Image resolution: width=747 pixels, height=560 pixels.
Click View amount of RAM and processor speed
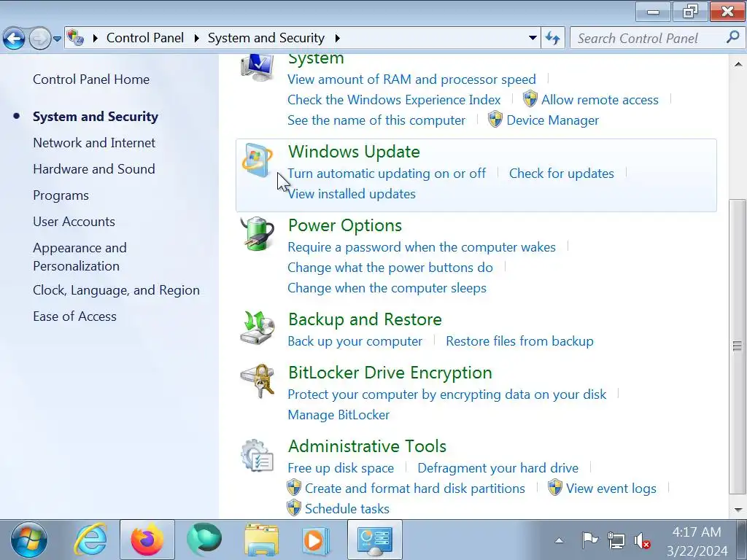click(x=411, y=79)
